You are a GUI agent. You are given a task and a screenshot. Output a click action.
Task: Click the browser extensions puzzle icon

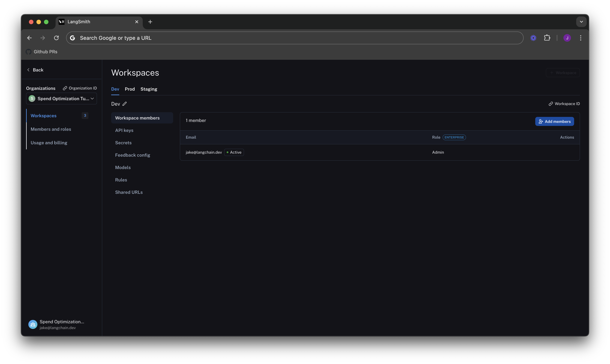coord(547,38)
